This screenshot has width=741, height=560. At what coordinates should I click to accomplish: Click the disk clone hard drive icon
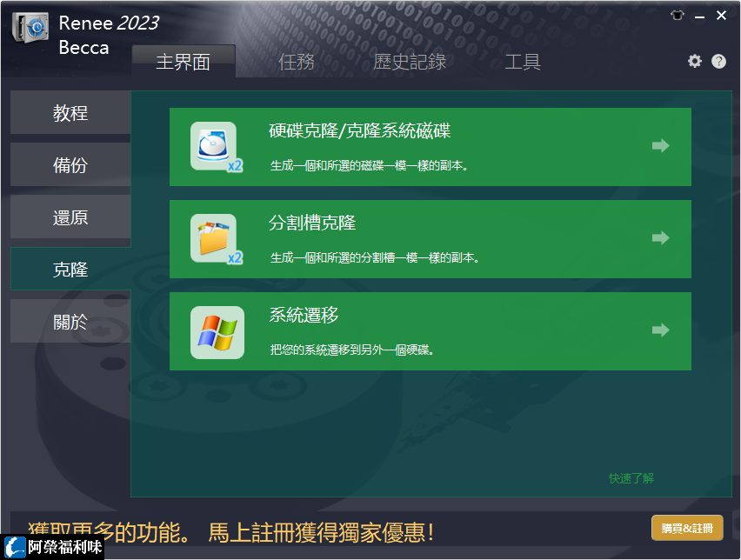(x=217, y=147)
